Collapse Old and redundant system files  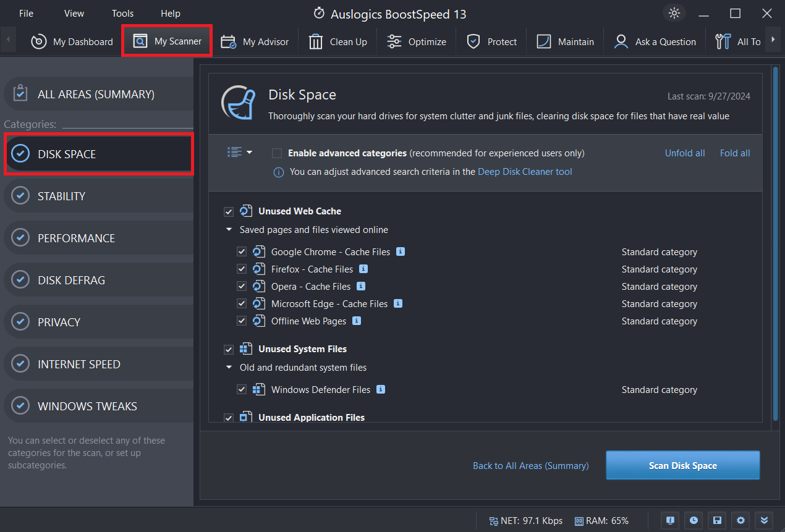(229, 368)
